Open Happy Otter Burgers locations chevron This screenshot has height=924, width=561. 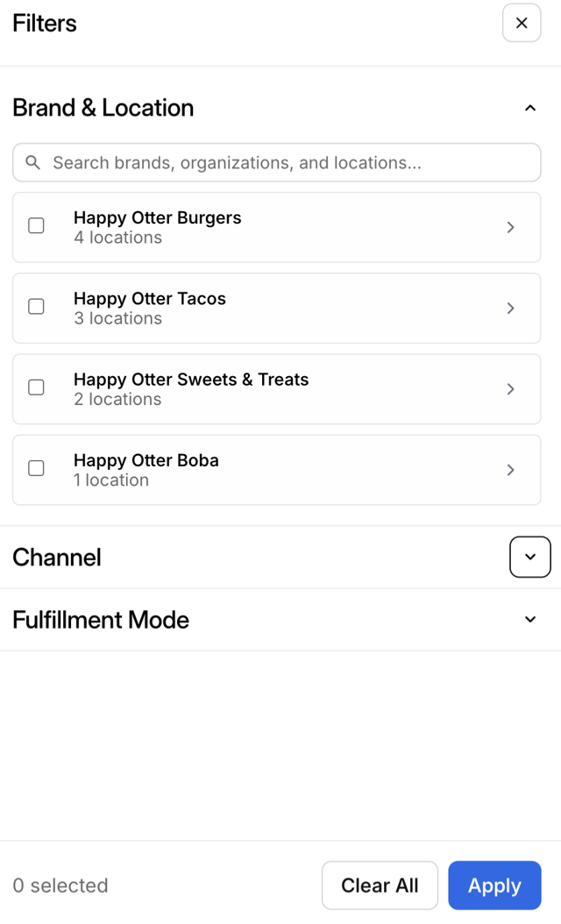(x=510, y=227)
